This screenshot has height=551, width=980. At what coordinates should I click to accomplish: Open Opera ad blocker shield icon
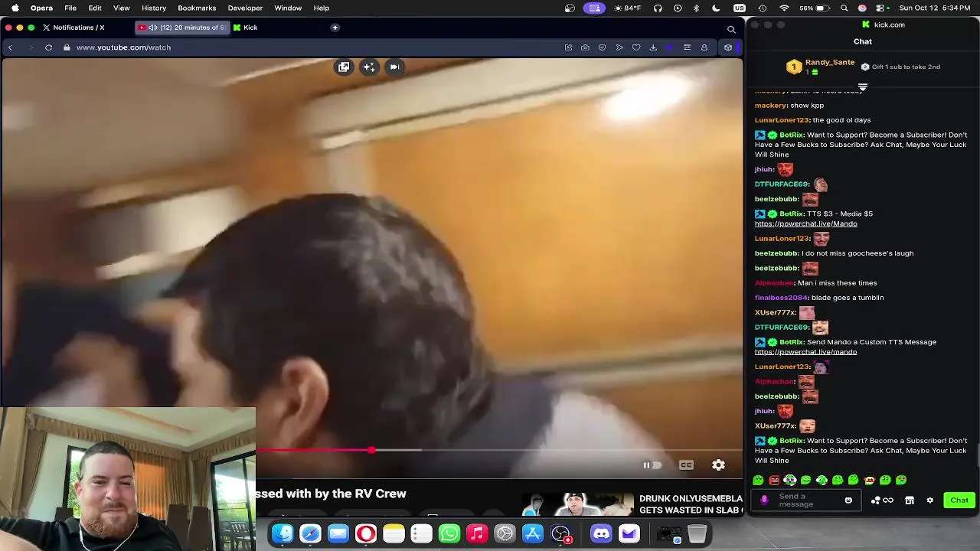click(602, 47)
